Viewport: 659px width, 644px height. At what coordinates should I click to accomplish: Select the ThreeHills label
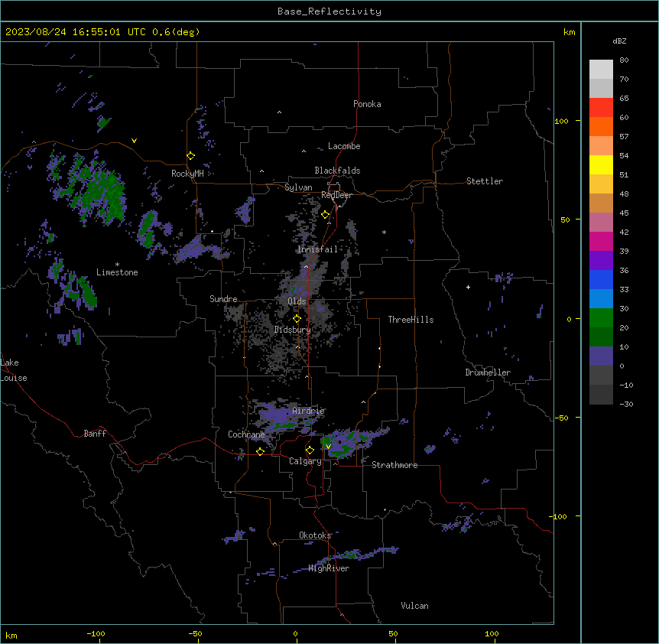coord(411,320)
